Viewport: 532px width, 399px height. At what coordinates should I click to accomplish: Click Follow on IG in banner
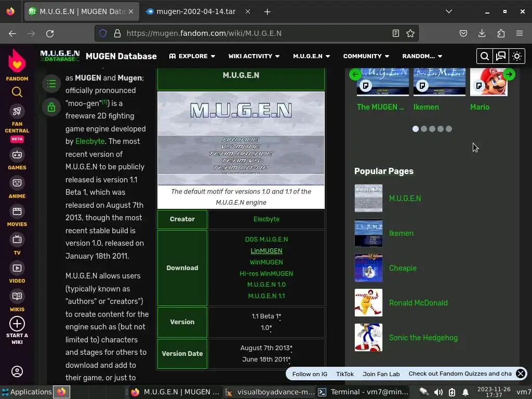tap(310, 374)
